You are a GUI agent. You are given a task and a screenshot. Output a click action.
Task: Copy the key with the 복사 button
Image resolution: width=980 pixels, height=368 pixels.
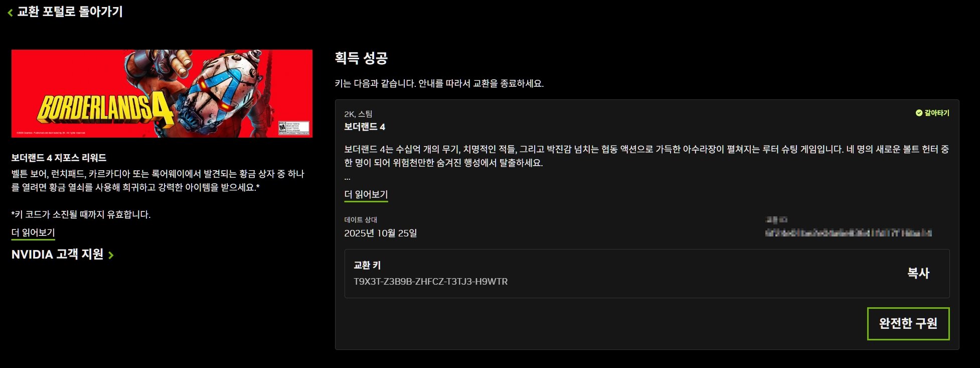918,273
